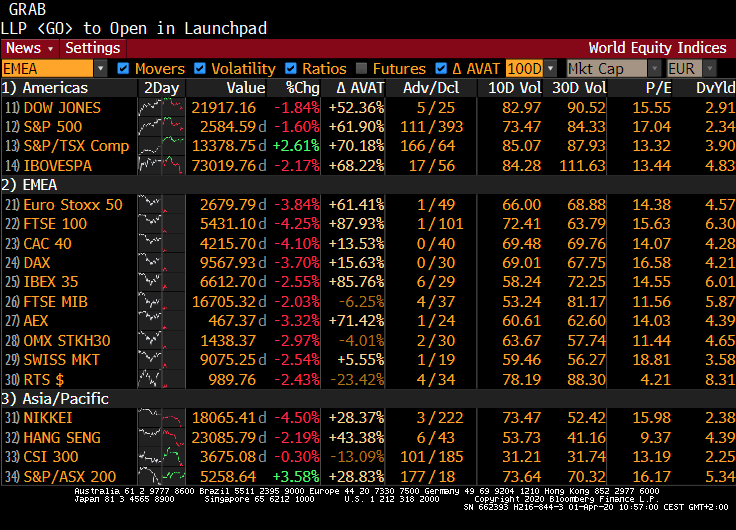Open the DOW JONES 2Day sparkline chart
Viewport: 736px width, 530px height.
pos(161,108)
